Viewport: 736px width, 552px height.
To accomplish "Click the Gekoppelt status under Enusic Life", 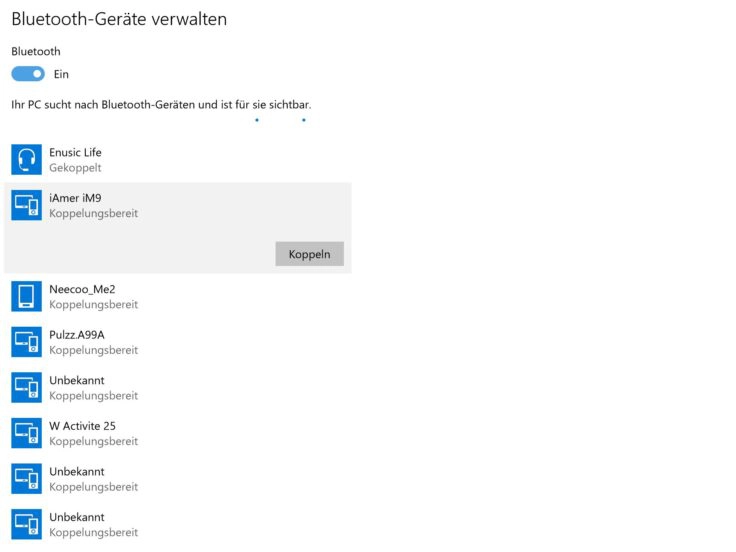I will (x=75, y=168).
